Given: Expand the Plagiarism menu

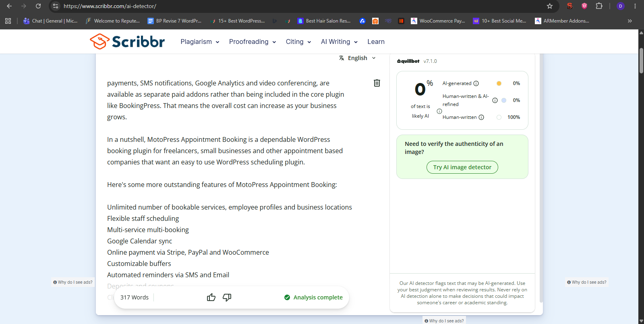Looking at the screenshot, I should [x=200, y=42].
